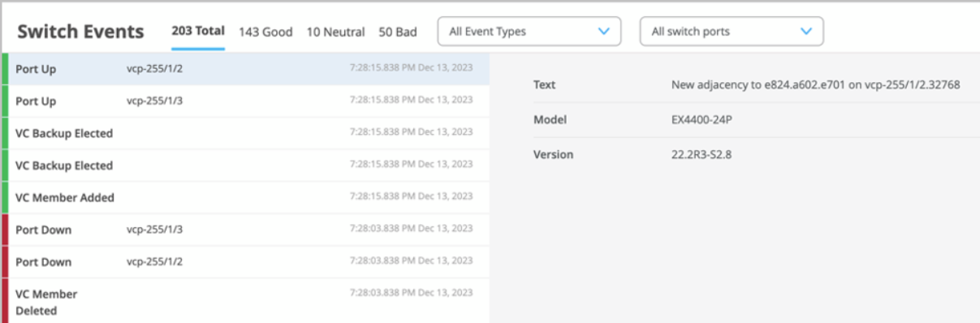The image size is (980, 323).
Task: Open the VC Member Added event
Action: (244, 197)
